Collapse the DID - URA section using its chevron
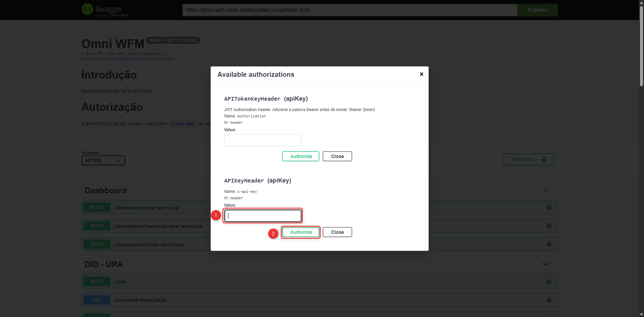The height and width of the screenshot is (317, 644). point(546,264)
